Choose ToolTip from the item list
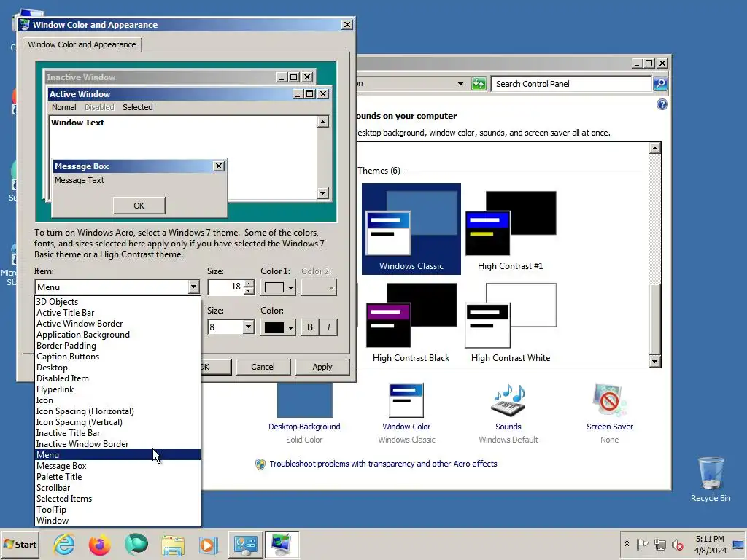The width and height of the screenshot is (747, 560). click(117, 510)
